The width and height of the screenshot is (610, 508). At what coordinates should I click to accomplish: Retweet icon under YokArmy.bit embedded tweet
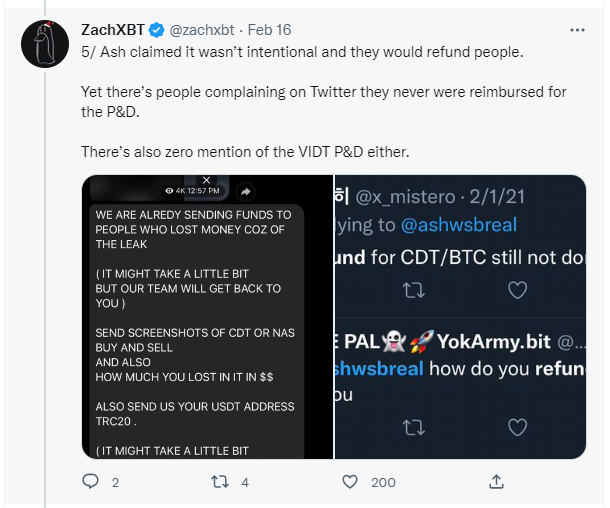point(406,428)
